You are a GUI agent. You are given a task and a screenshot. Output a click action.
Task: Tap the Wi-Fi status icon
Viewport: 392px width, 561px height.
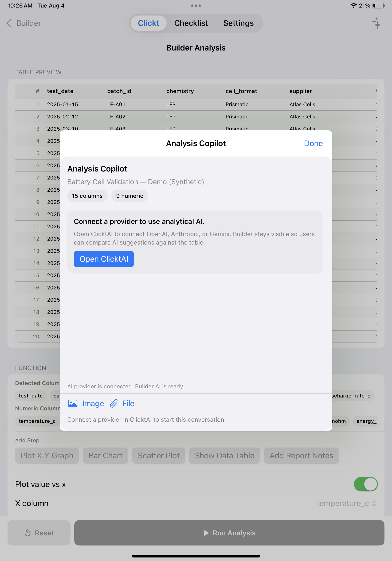[353, 6]
